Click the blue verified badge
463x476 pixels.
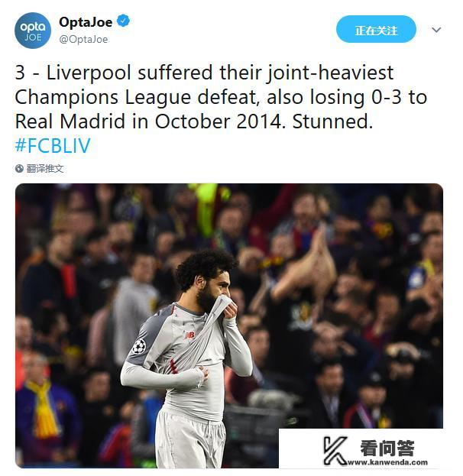[123, 21]
